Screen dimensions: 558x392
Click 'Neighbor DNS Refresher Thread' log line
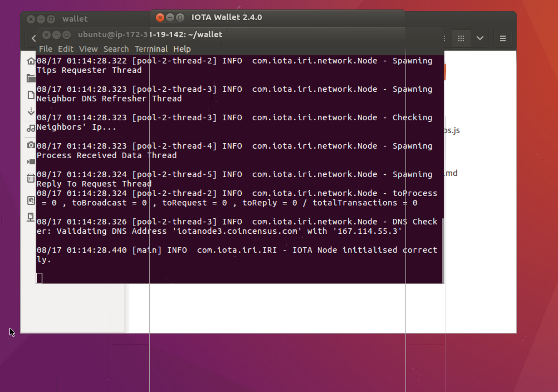click(x=109, y=99)
